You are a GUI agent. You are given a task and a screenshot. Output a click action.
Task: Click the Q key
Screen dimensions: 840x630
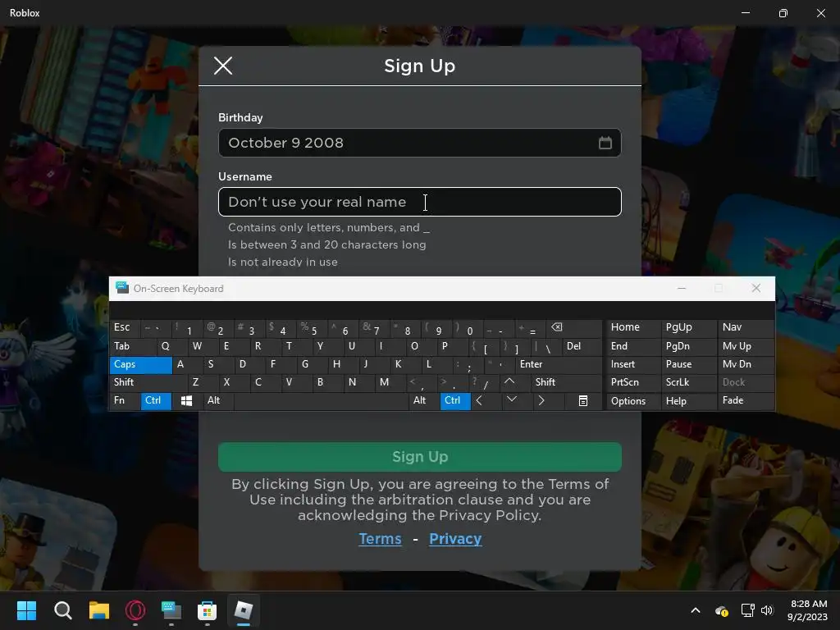pos(171,346)
